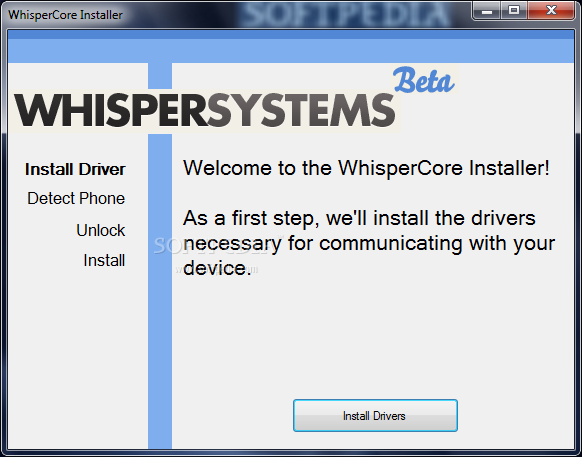582x457 pixels.
Task: Click the driver installation description paragraph
Action: click(369, 243)
